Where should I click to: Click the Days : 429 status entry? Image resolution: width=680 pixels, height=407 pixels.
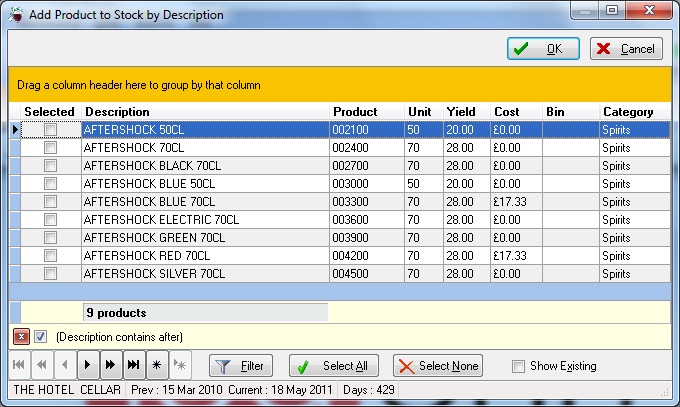click(x=369, y=390)
